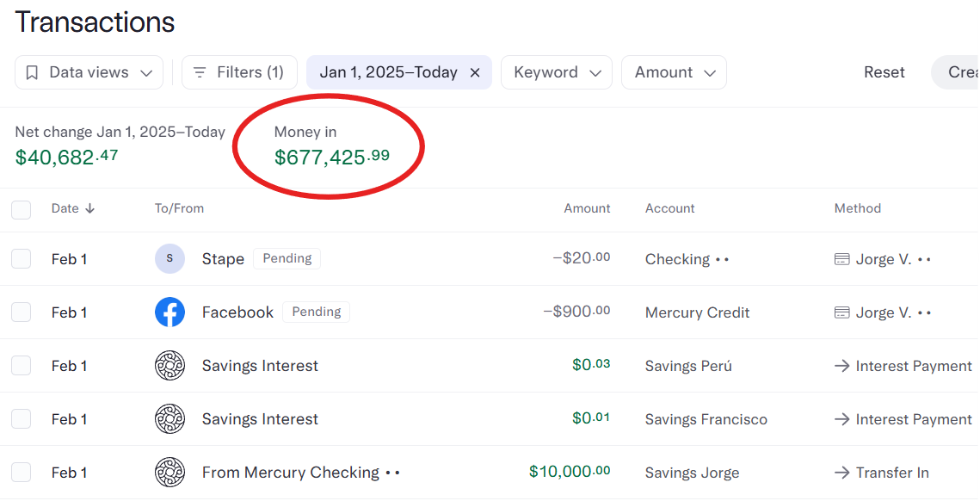Open the Amount filter dropdown
Screen dimensions: 980x501
(675, 73)
